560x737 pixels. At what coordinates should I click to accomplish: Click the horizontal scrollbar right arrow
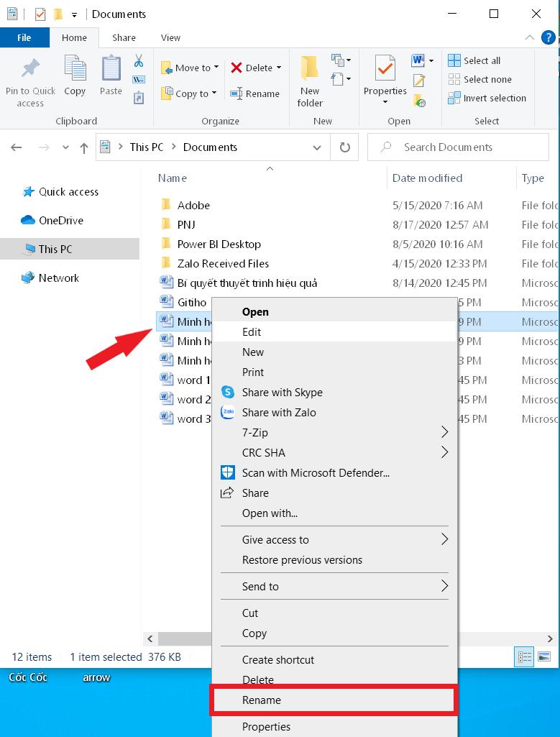550,638
